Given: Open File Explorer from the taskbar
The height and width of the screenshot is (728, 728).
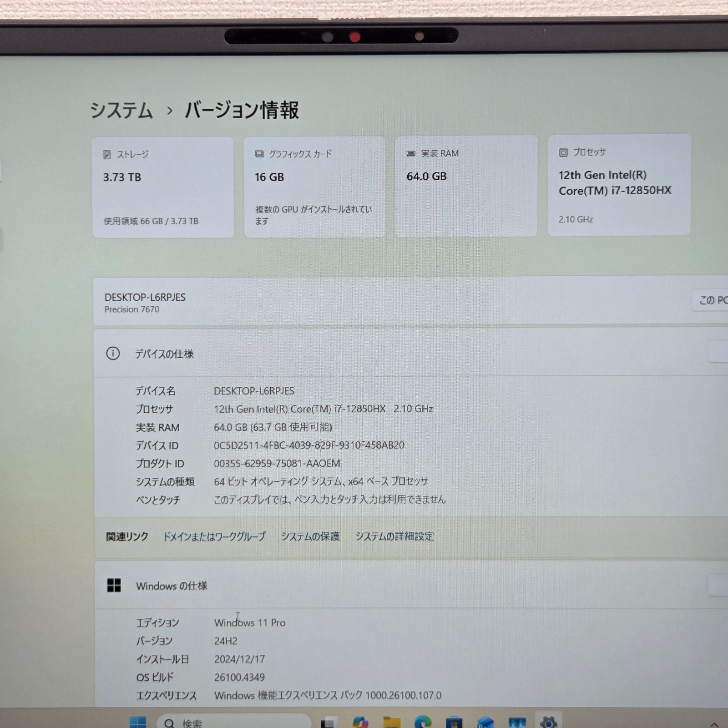Looking at the screenshot, I should click(391, 723).
